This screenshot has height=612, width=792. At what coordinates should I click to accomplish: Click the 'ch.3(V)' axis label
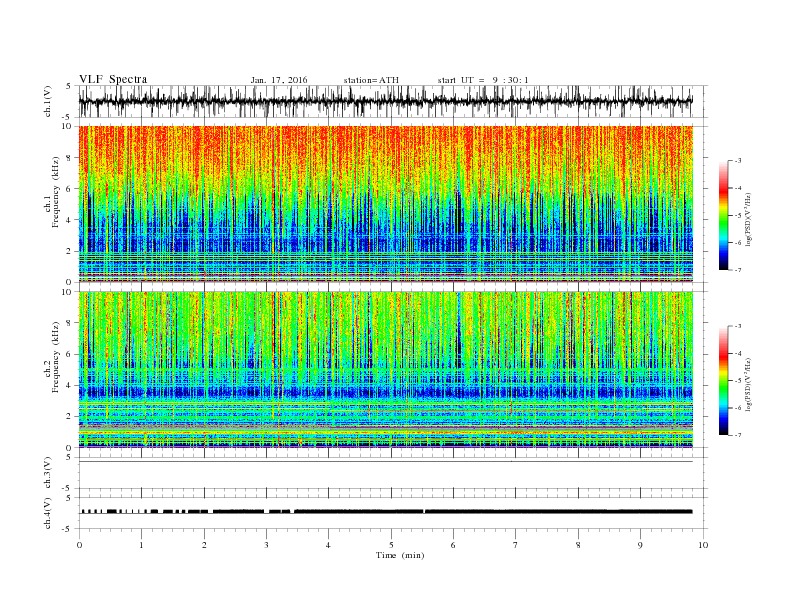[48, 472]
